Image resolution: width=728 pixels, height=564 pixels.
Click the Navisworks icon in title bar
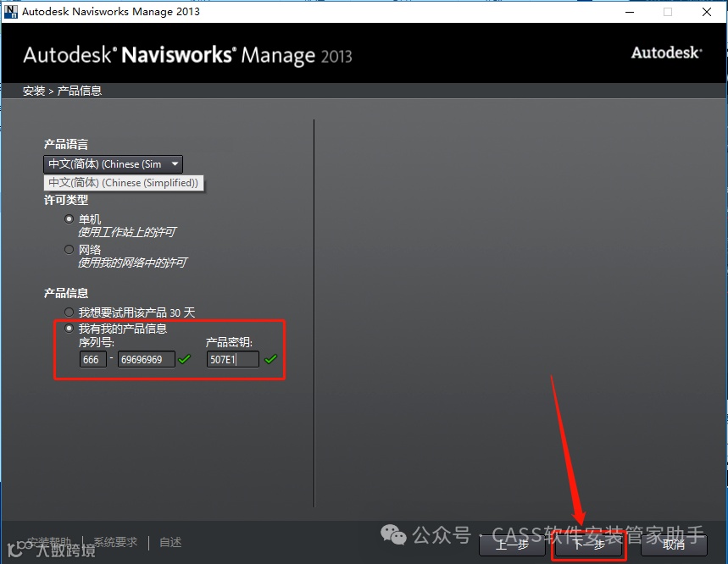tap(10, 11)
